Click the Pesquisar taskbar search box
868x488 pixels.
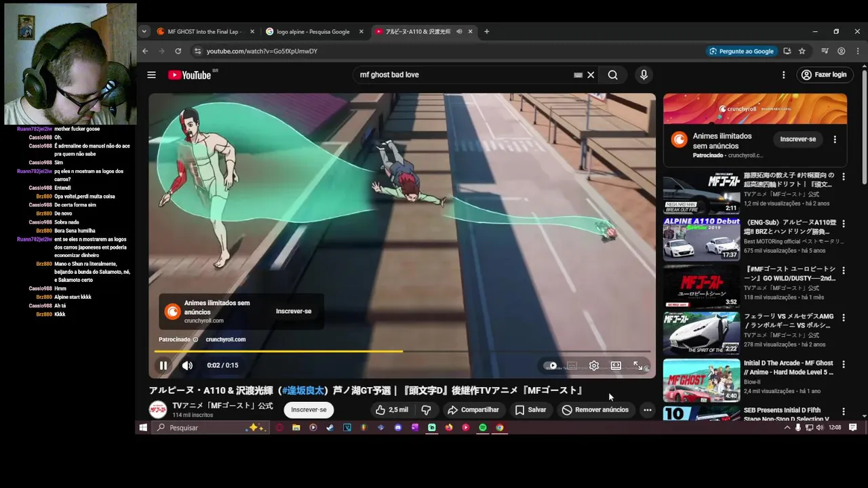pyautogui.click(x=210, y=428)
